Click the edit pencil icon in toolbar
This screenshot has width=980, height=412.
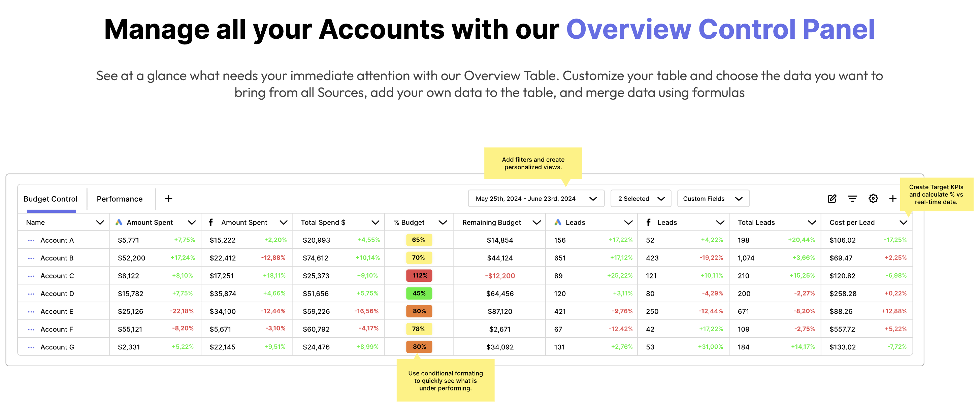(831, 198)
